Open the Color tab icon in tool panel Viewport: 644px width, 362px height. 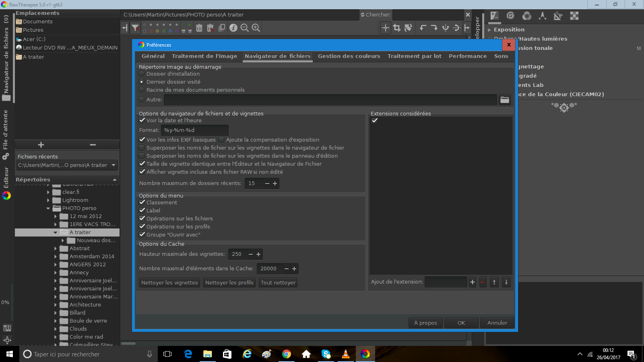(x=526, y=16)
